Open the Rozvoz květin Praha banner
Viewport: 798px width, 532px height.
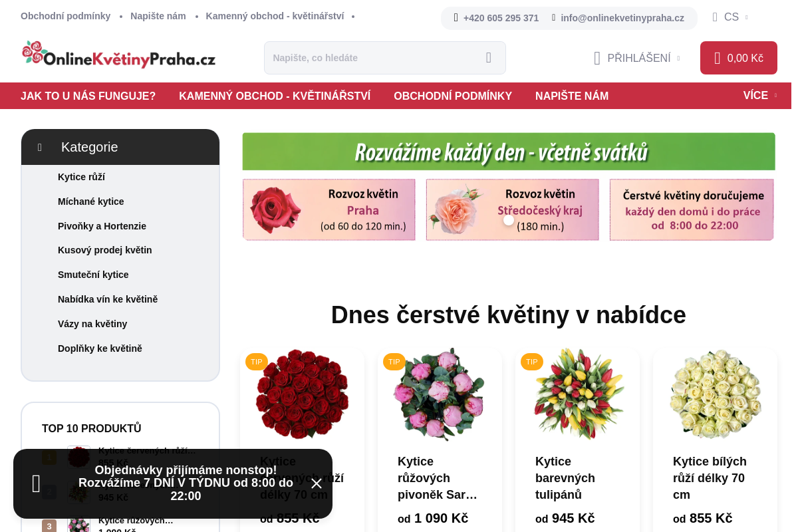[x=329, y=209]
